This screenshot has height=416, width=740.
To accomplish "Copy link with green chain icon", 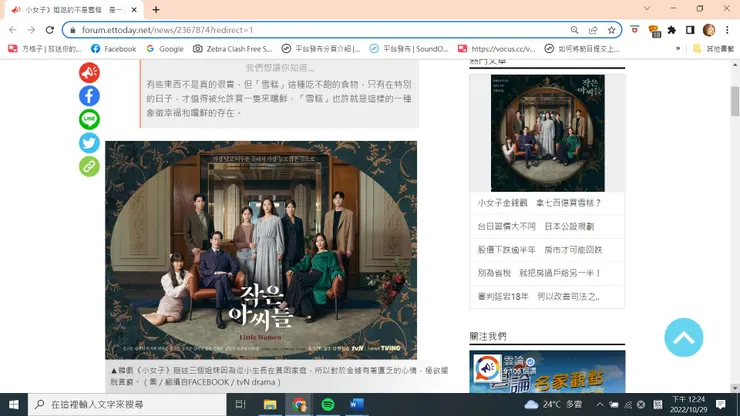I will tap(89, 166).
